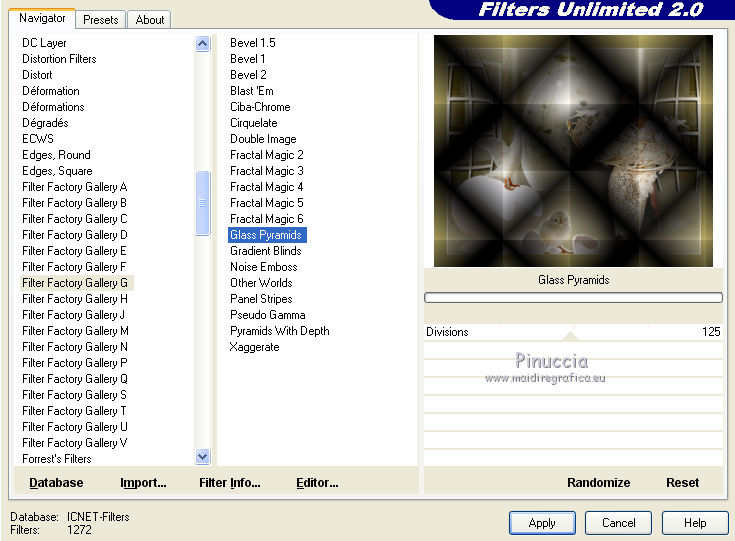735x541 pixels.
Task: Choose the Gradient Blinds filter
Action: click(x=265, y=250)
